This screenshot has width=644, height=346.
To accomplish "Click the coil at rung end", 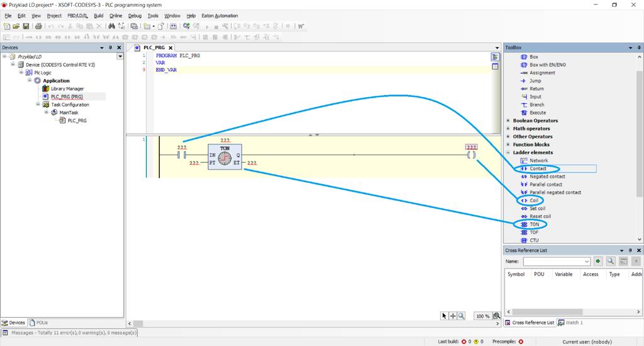I will pos(472,155).
